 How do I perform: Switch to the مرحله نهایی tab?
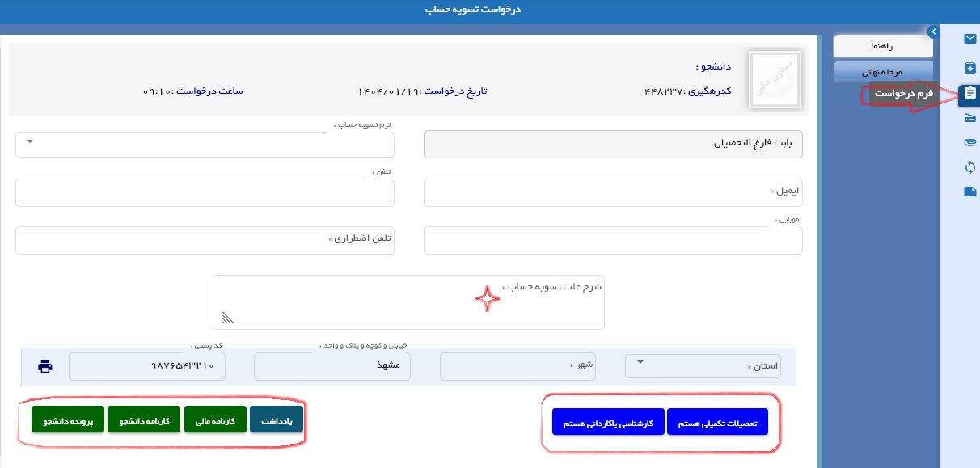883,72
